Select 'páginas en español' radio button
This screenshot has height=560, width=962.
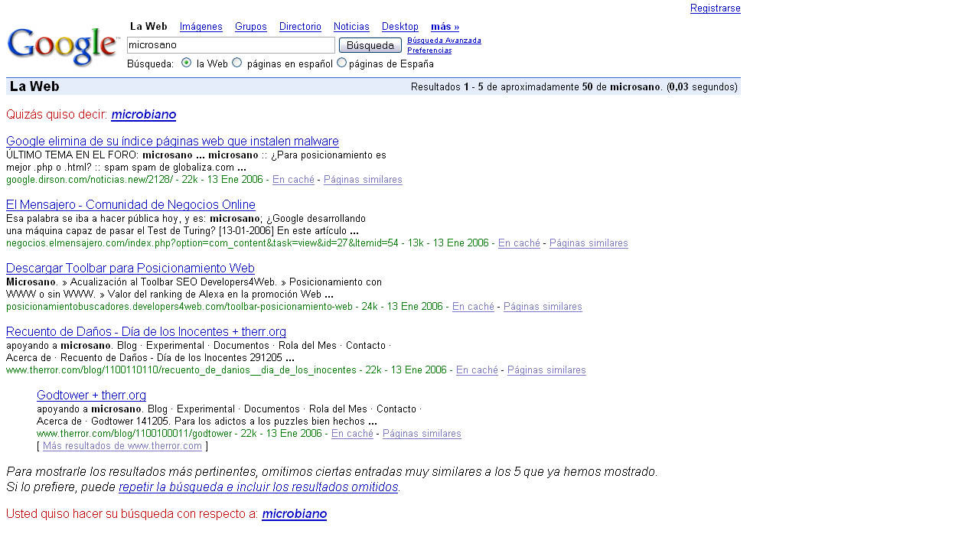(x=237, y=63)
